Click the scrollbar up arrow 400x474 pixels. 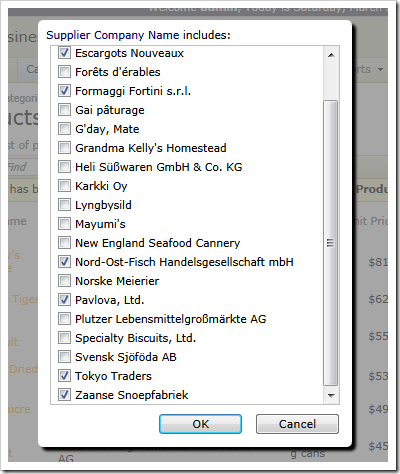click(x=331, y=55)
